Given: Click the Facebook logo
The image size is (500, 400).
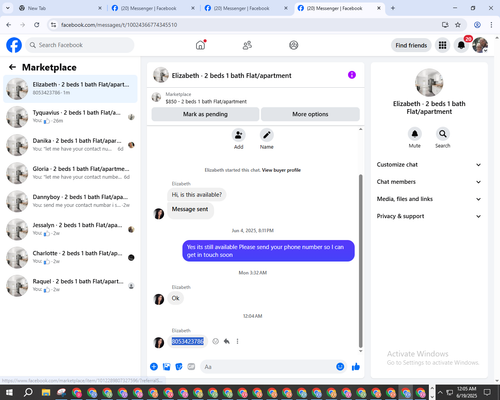Looking at the screenshot, I should pos(14,45).
